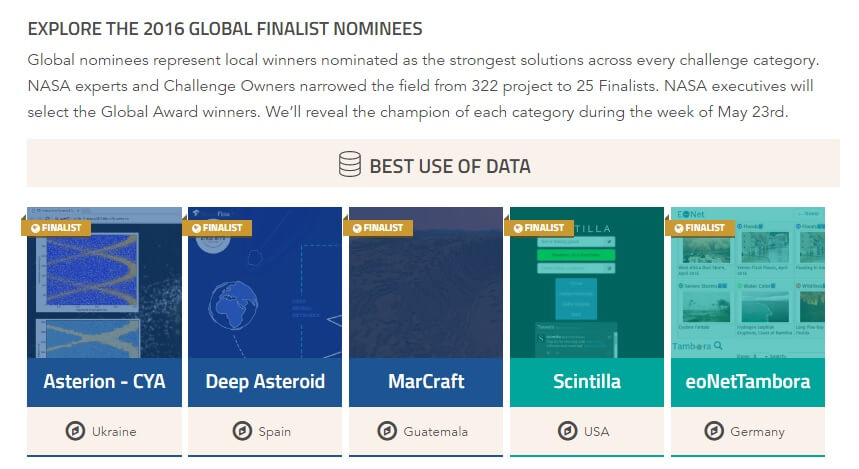Open the Asterion - CYA project title
859x469 pixels.
pos(104,381)
